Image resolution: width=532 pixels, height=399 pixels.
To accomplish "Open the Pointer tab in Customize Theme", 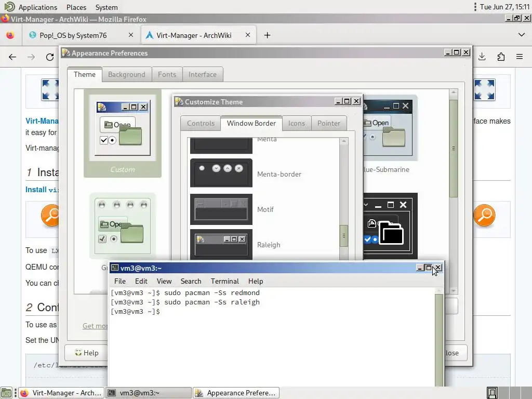I will (329, 124).
